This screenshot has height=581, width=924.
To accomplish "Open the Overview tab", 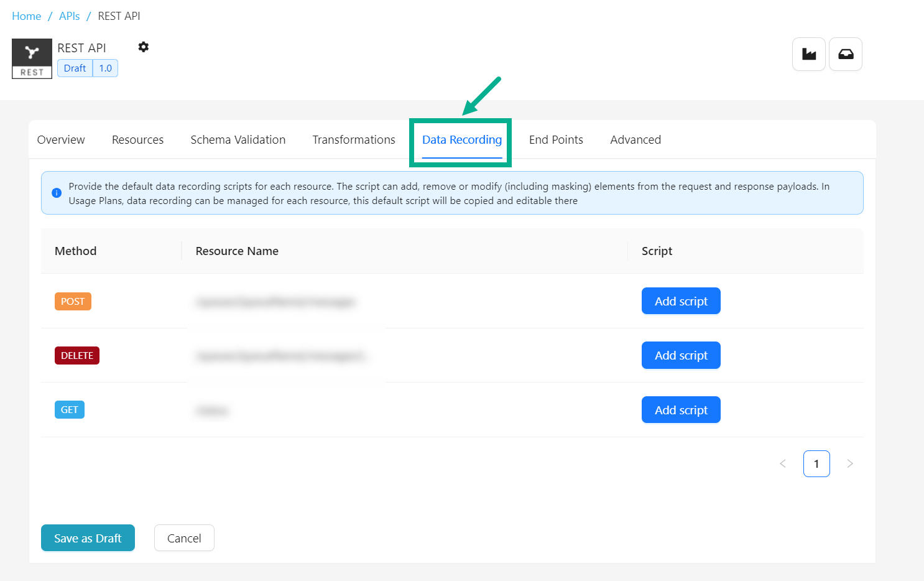I will click(61, 140).
